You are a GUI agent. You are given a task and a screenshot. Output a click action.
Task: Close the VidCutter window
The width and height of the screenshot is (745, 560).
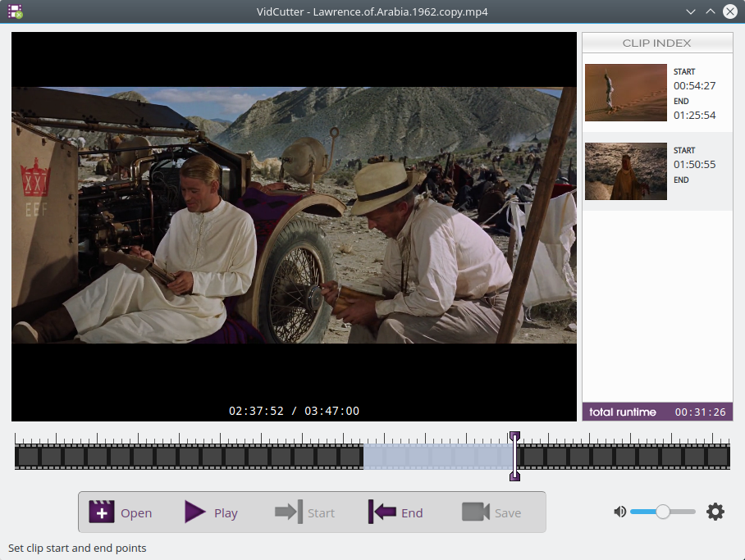(730, 11)
